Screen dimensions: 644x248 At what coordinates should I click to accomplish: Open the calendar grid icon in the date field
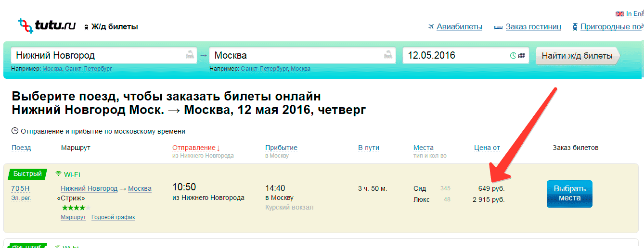pos(522,55)
